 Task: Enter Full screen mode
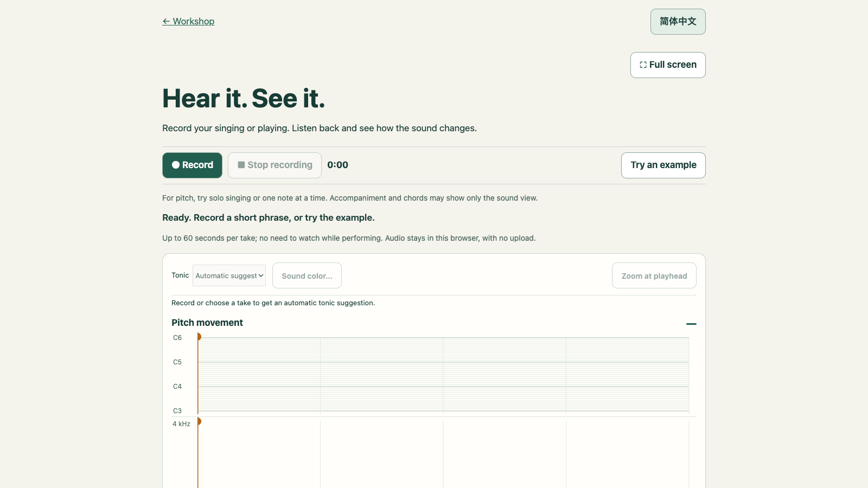coord(668,65)
